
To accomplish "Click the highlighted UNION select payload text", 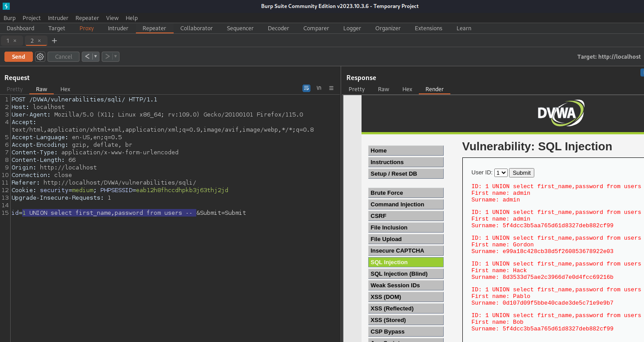I will 109,213.
